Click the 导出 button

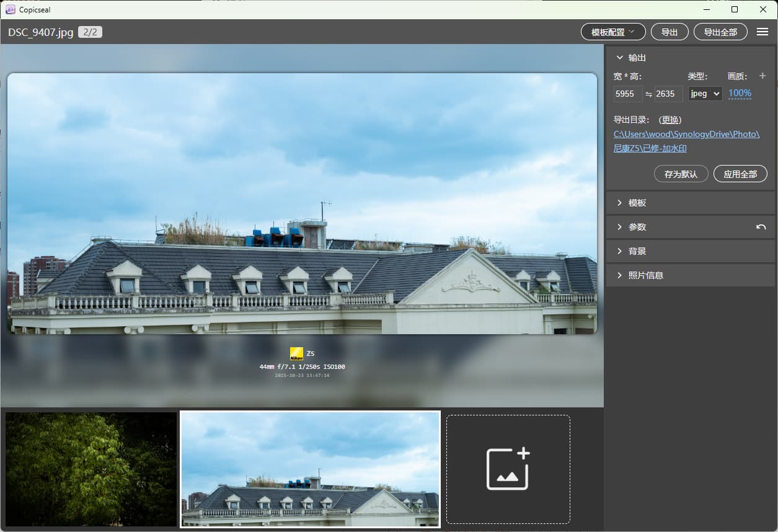click(x=670, y=32)
